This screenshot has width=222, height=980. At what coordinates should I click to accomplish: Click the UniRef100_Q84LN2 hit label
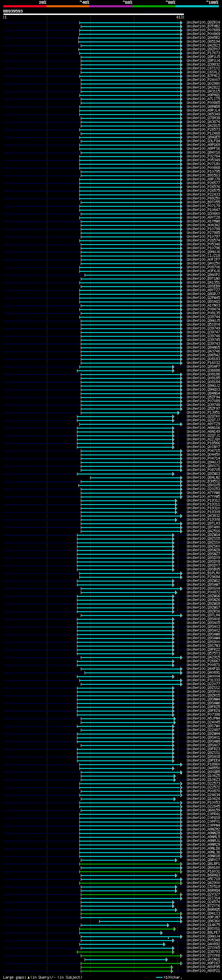203,478
